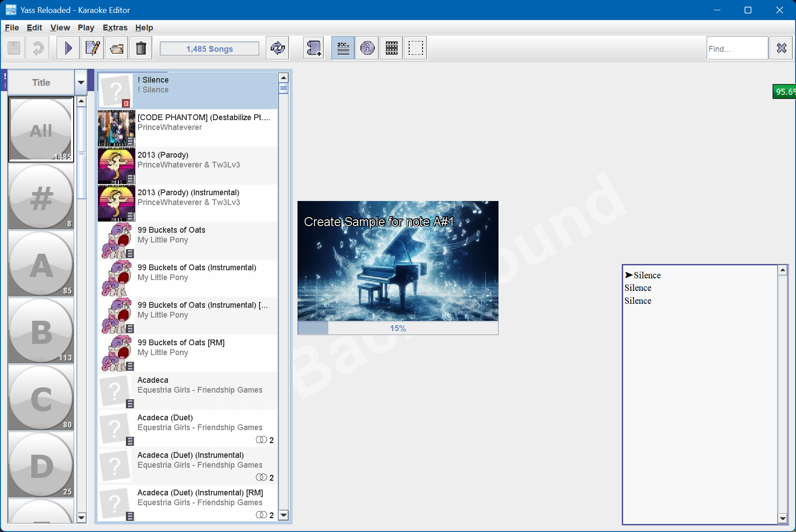Open the Title sorting dropdown

[81, 82]
